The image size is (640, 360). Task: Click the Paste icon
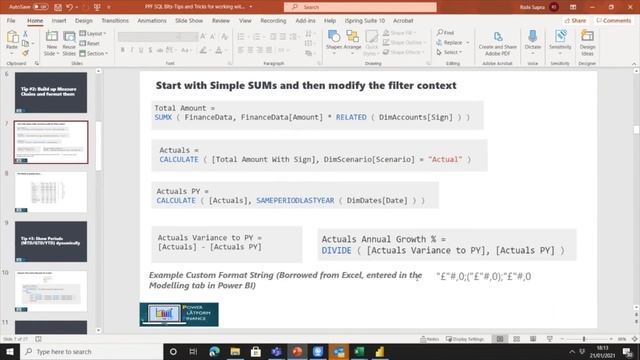[12, 37]
